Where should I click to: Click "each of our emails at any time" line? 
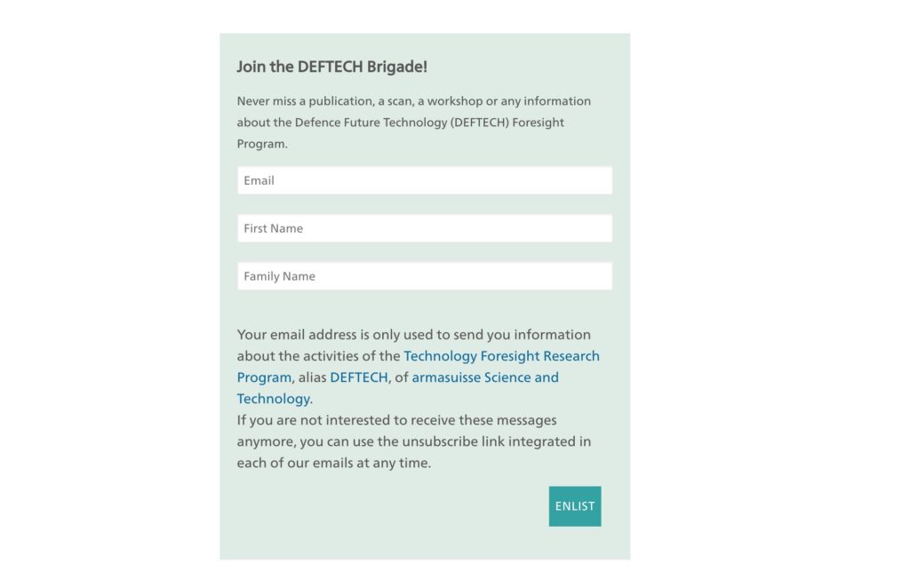[x=333, y=463]
